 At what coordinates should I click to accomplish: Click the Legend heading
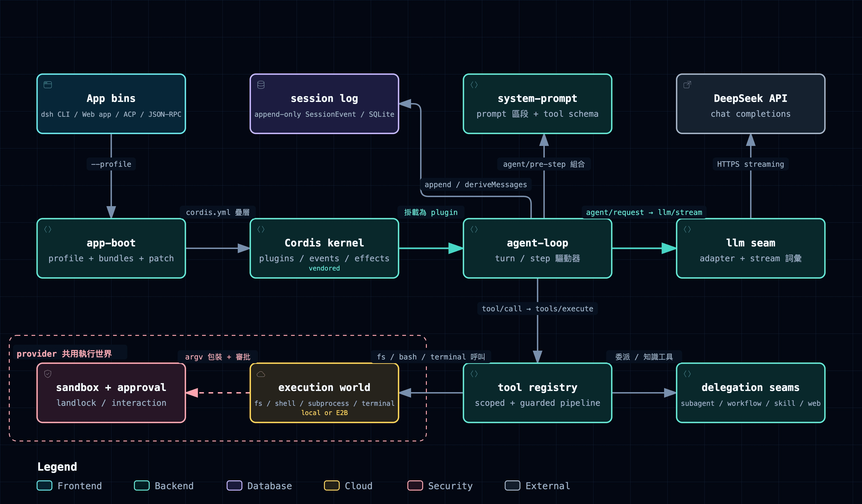pos(57,467)
